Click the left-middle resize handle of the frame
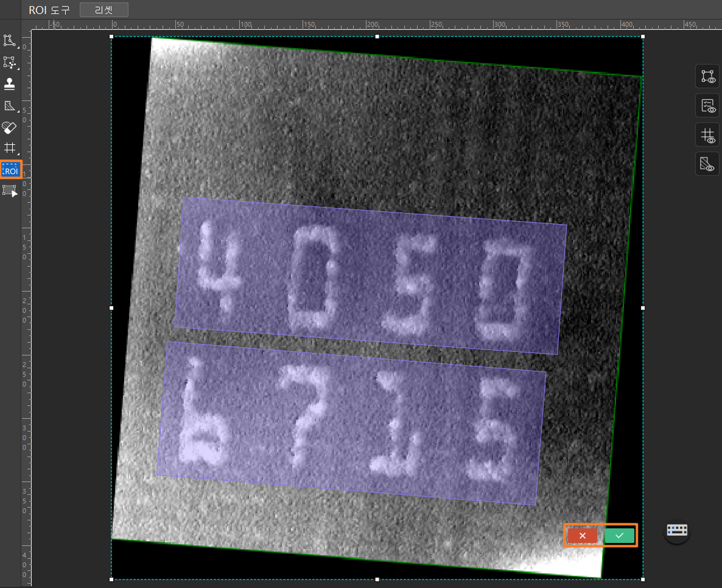 (111, 308)
